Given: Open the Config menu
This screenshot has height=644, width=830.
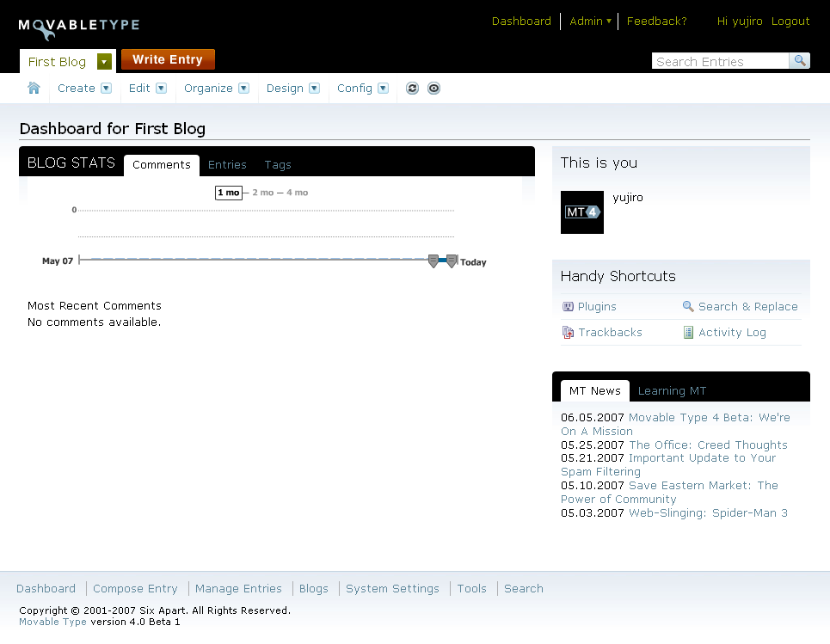Looking at the screenshot, I should [354, 89].
